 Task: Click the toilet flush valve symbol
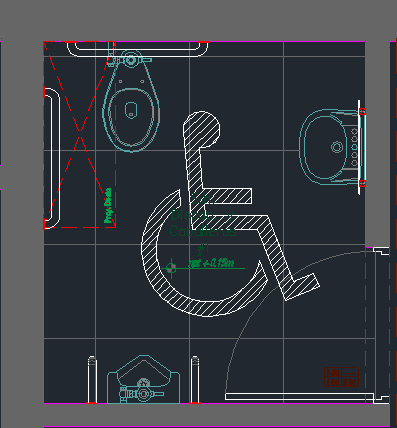[x=130, y=60]
